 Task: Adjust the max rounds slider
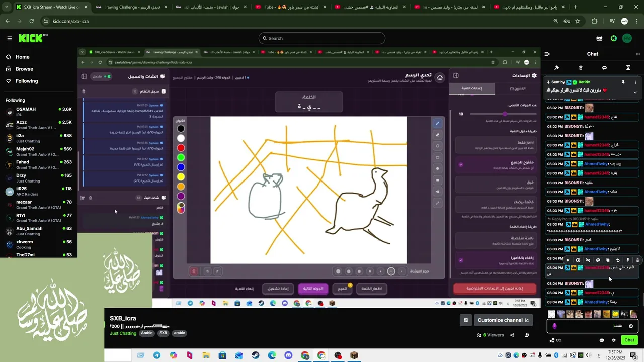click(x=505, y=114)
